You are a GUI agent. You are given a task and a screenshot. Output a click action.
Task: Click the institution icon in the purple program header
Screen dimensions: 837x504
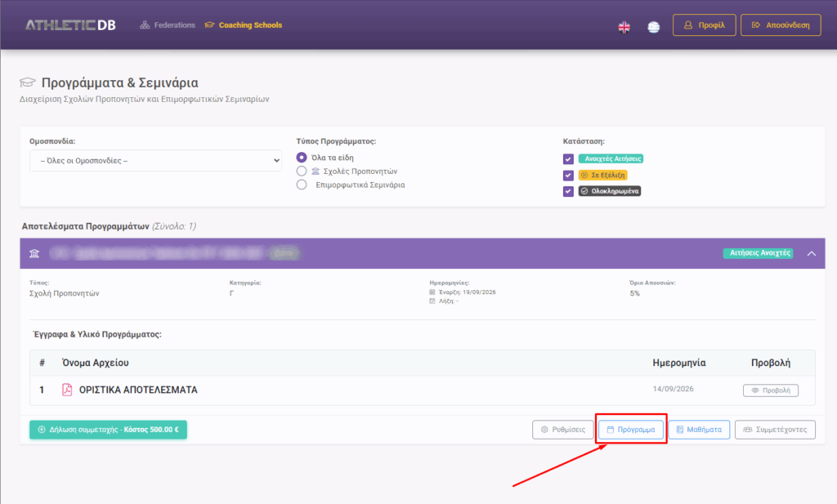[34, 253]
